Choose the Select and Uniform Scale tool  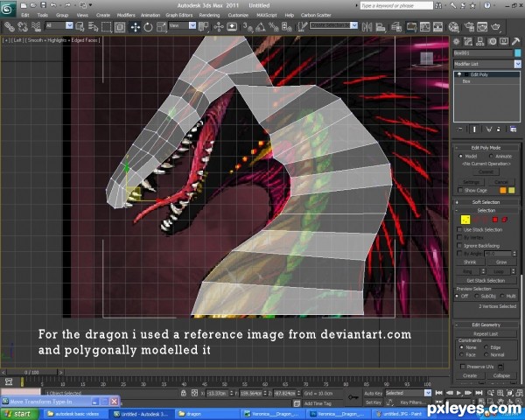(x=162, y=27)
